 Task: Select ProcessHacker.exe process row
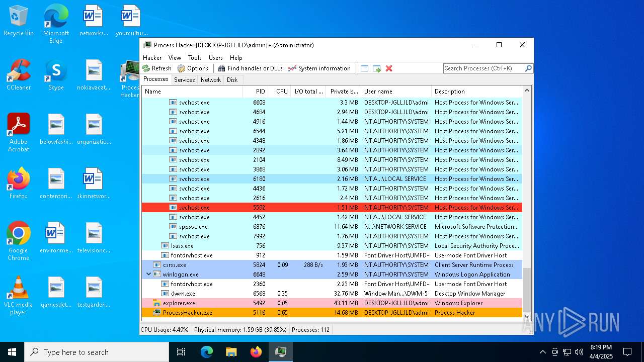pos(332,313)
